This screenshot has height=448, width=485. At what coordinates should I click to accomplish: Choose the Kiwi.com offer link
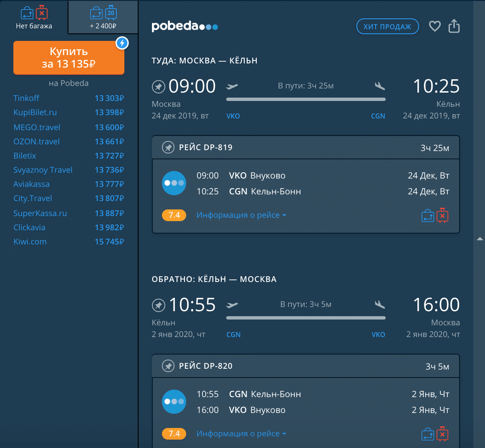coord(69,242)
